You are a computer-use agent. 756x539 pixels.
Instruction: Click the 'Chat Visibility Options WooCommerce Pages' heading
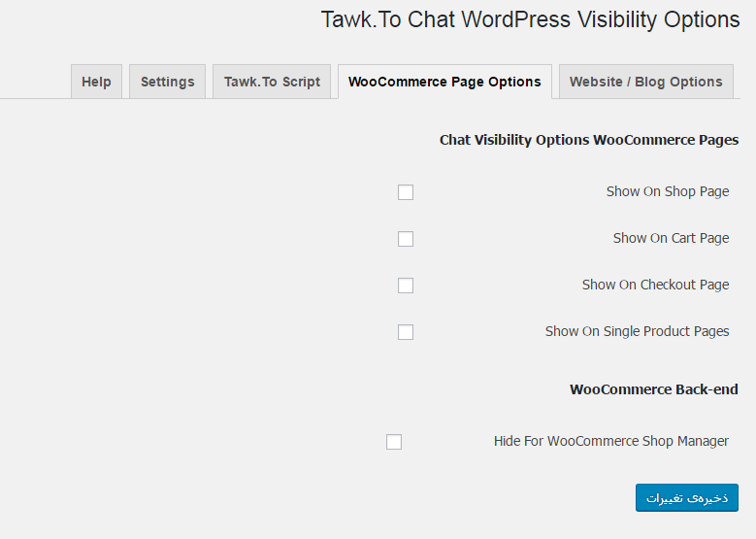point(588,140)
